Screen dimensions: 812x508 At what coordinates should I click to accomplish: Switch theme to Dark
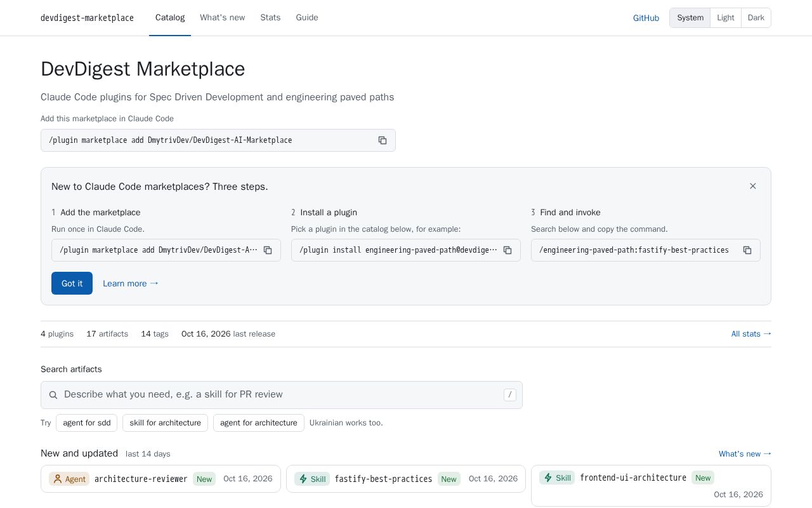756,18
